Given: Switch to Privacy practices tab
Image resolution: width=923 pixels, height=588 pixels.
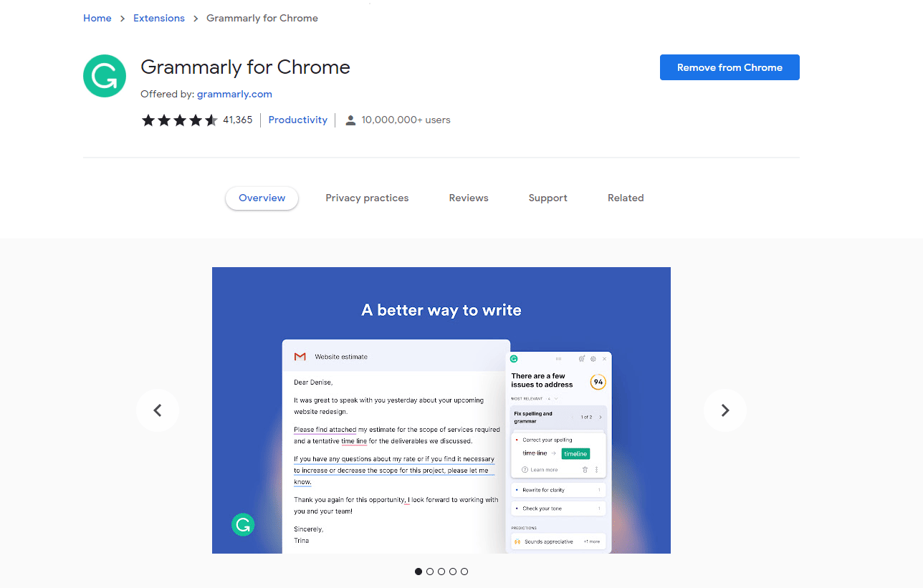Looking at the screenshot, I should [367, 198].
